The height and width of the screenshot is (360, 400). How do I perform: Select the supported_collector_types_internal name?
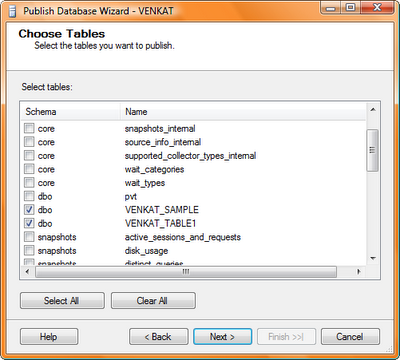190,156
